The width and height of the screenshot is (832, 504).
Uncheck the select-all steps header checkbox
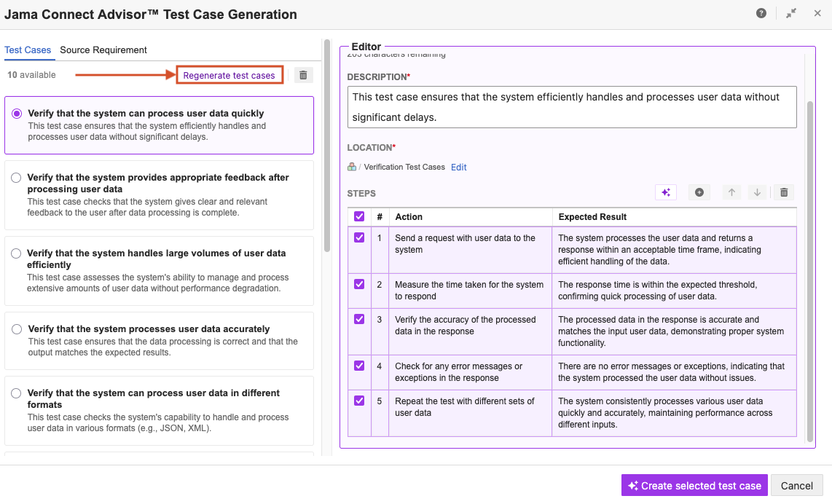point(359,216)
